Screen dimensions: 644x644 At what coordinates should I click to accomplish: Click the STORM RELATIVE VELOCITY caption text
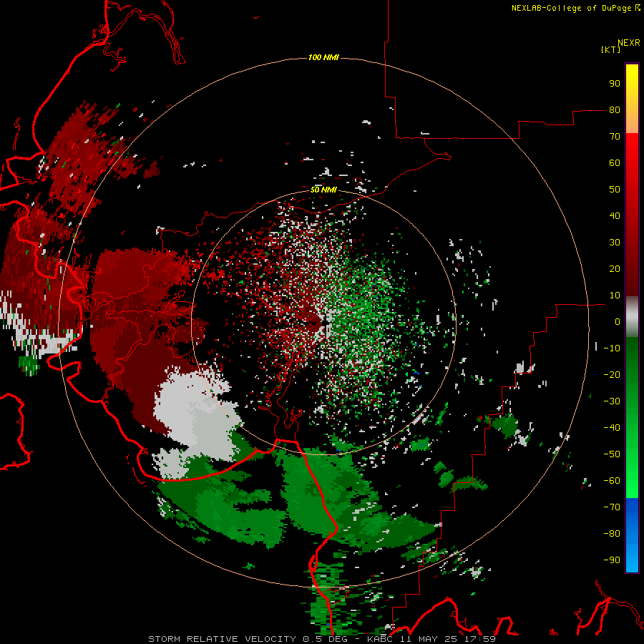[222, 639]
